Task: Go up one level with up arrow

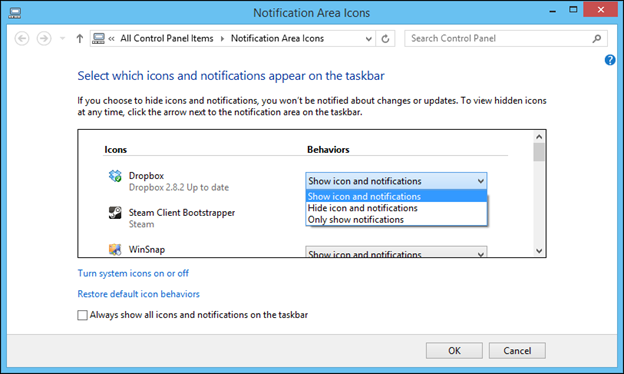Action: [80, 39]
